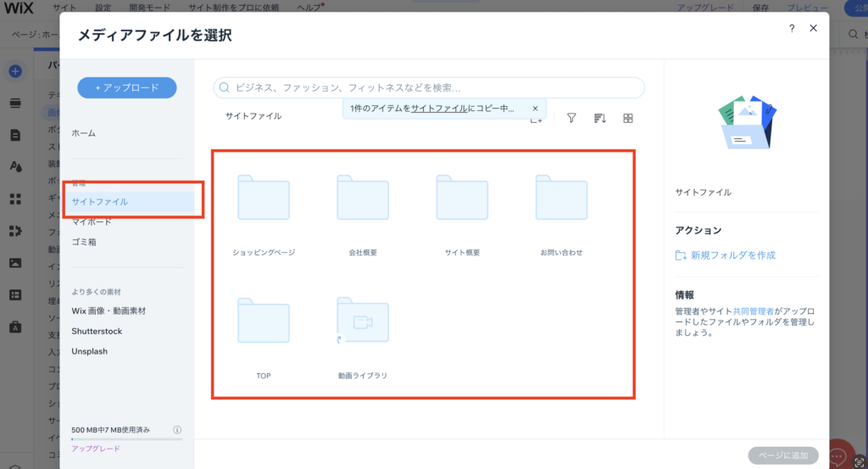Click the help question mark icon
This screenshot has width=868, height=469.
click(792, 28)
